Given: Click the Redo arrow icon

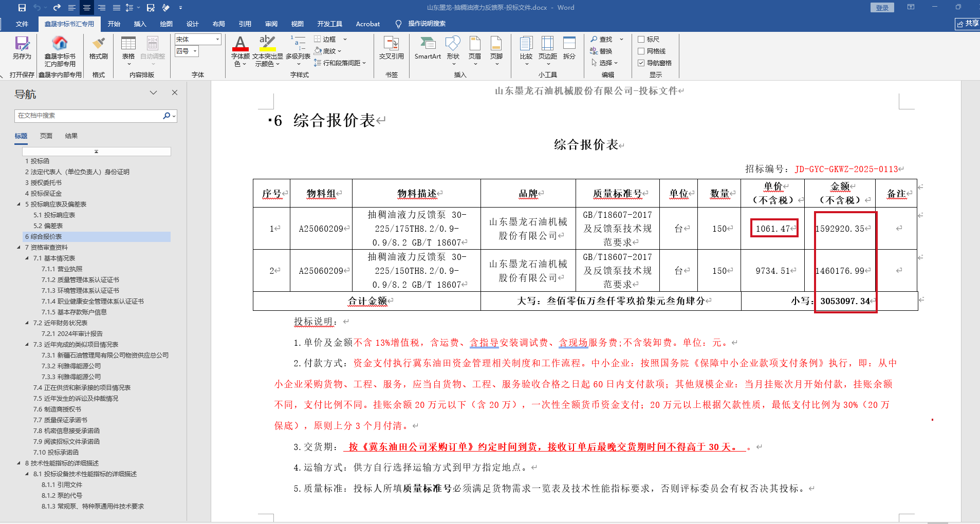Looking at the screenshot, I should 57,8.
